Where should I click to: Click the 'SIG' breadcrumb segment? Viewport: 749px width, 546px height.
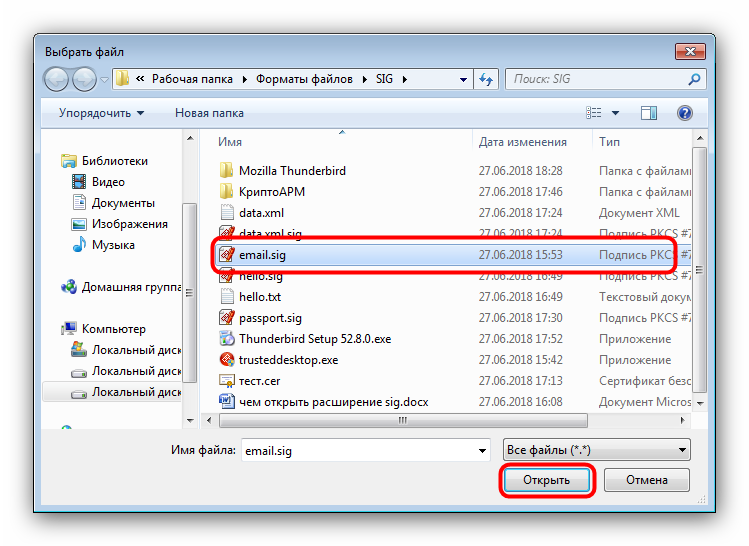click(x=384, y=79)
